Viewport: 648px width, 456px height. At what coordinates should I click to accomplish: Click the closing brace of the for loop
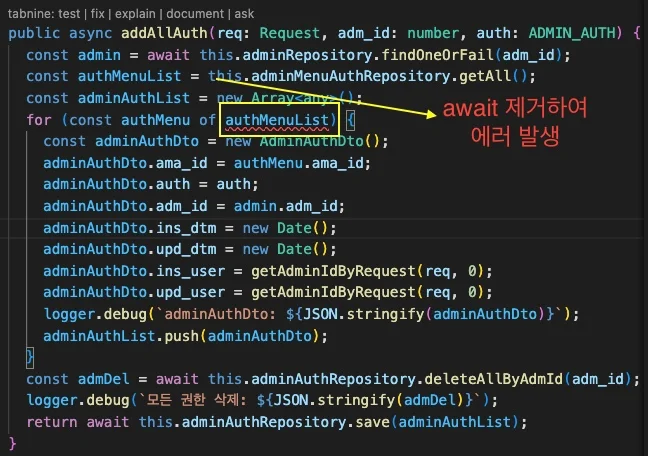pos(30,356)
